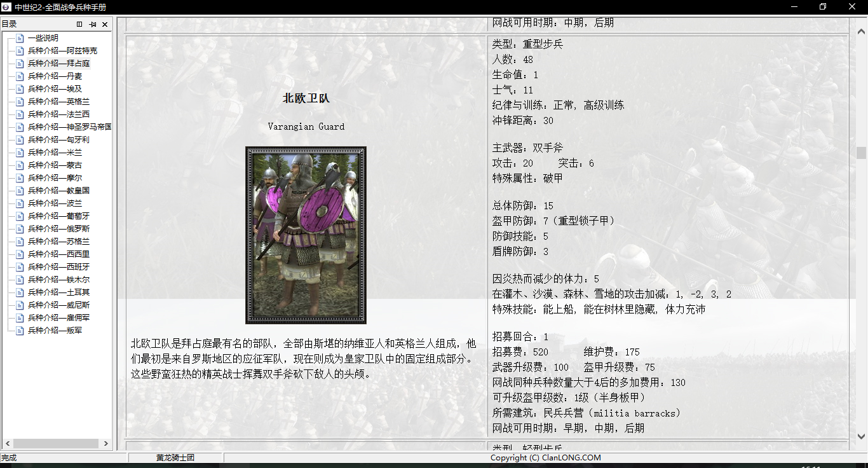Click the page icon beside 兵种介绍—蒙古
Viewport: 868px width, 468px height.
[20, 165]
